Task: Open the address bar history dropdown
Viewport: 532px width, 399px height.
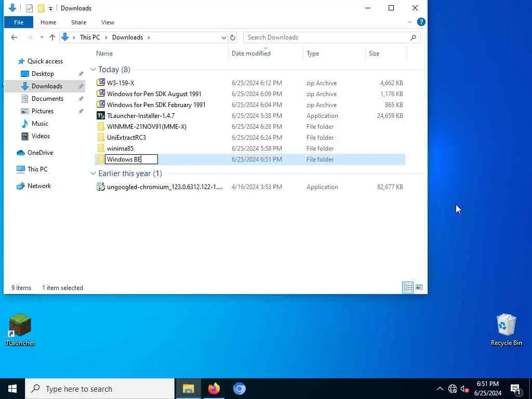Action: point(223,37)
